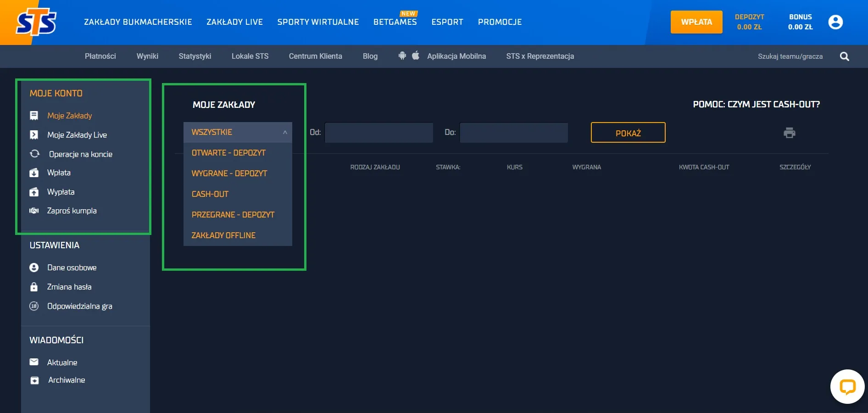Open Płatności link
The height and width of the screenshot is (413, 868).
coord(100,56)
